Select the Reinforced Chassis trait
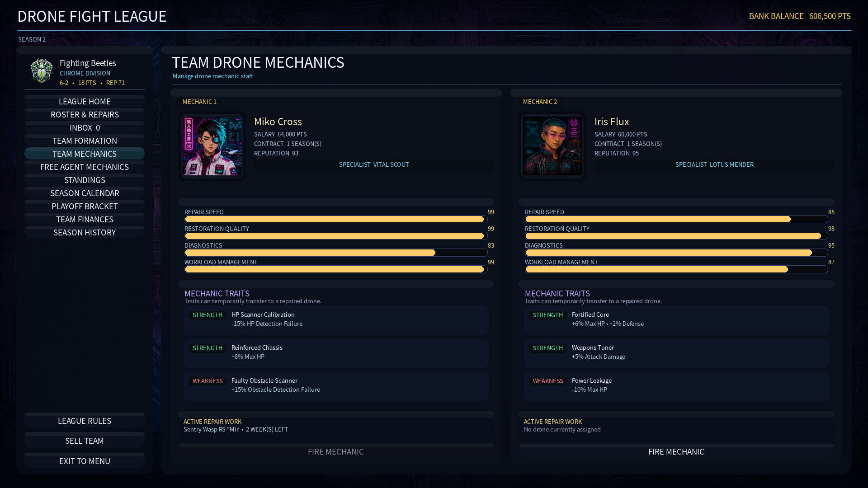This screenshot has height=488, width=868. coord(336,353)
